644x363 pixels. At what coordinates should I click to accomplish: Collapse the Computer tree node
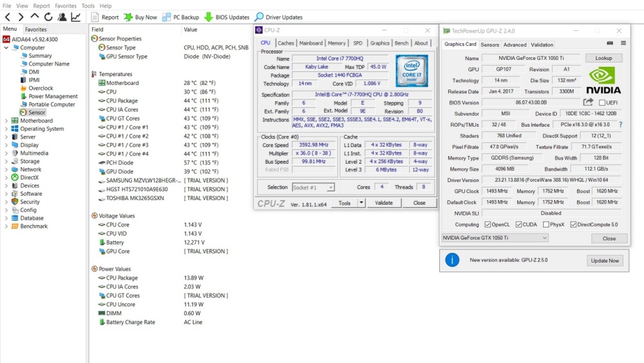(6, 48)
